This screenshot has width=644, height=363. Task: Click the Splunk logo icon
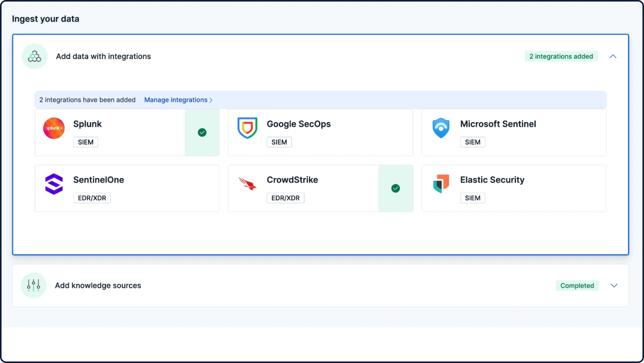pyautogui.click(x=54, y=128)
